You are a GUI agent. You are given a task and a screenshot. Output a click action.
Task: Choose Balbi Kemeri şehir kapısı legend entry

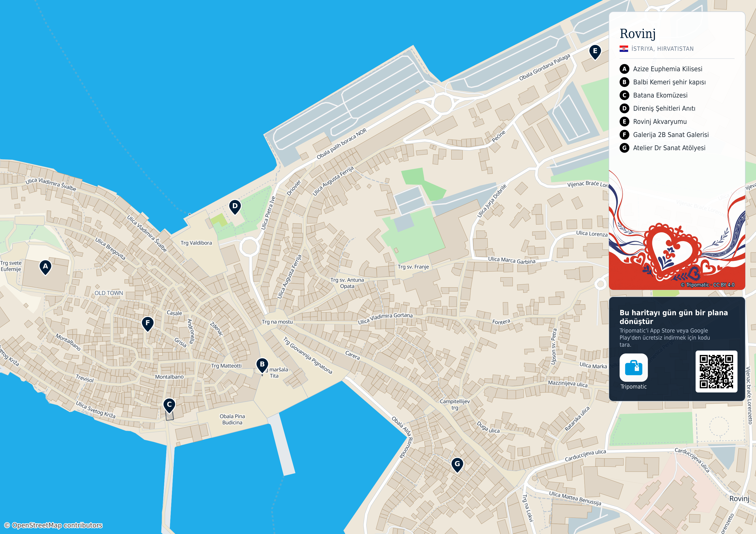(x=662, y=82)
